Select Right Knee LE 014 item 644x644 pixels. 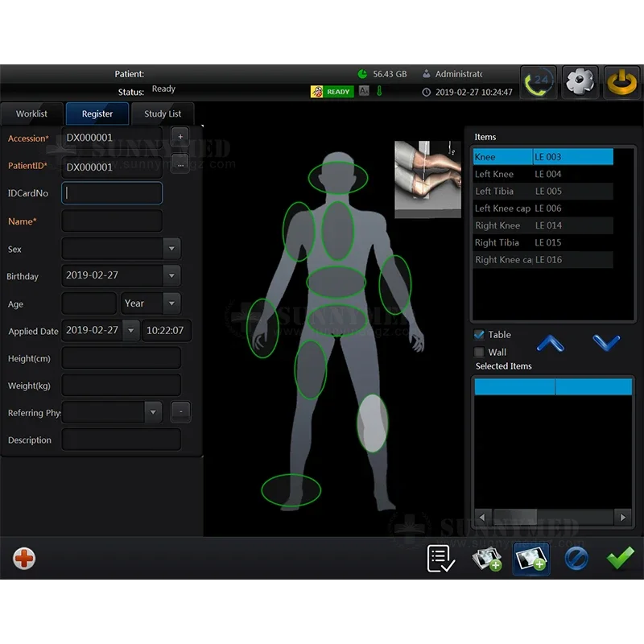(543, 225)
